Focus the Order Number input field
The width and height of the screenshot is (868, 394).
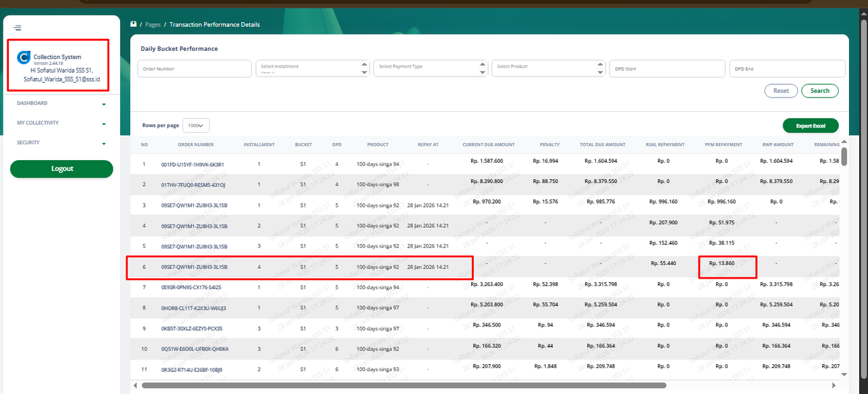point(195,68)
